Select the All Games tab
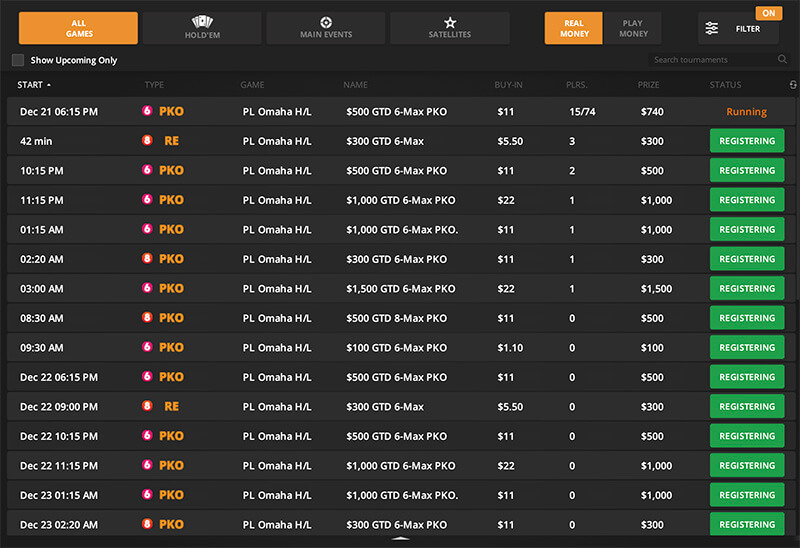Viewport: 800px width, 548px height. 78,28
